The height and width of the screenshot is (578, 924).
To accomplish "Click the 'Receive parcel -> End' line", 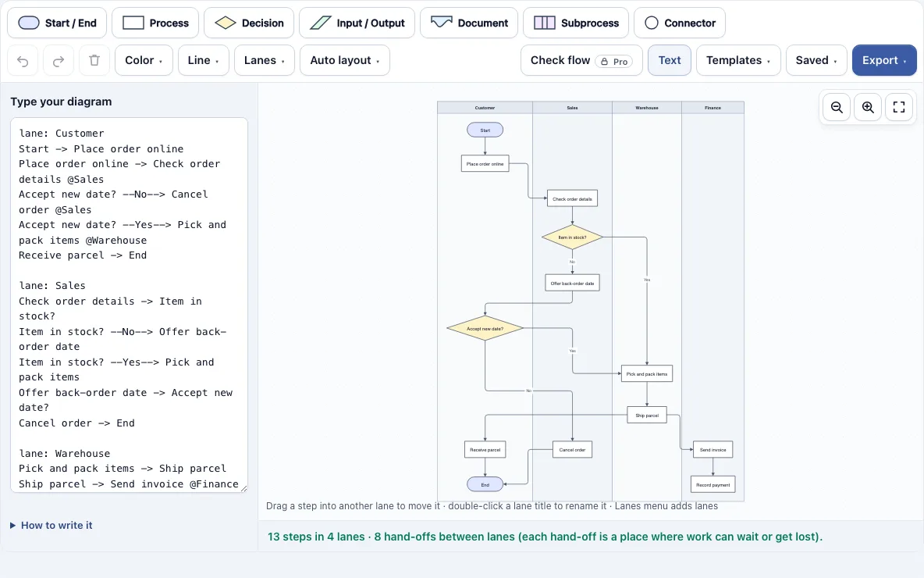I will click(83, 255).
